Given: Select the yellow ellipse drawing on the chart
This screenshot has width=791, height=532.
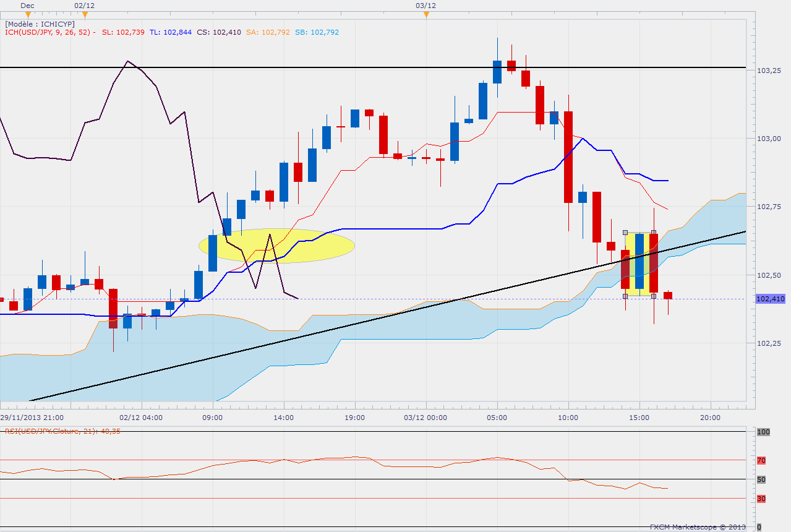Looking at the screenshot, I should pyautogui.click(x=276, y=246).
